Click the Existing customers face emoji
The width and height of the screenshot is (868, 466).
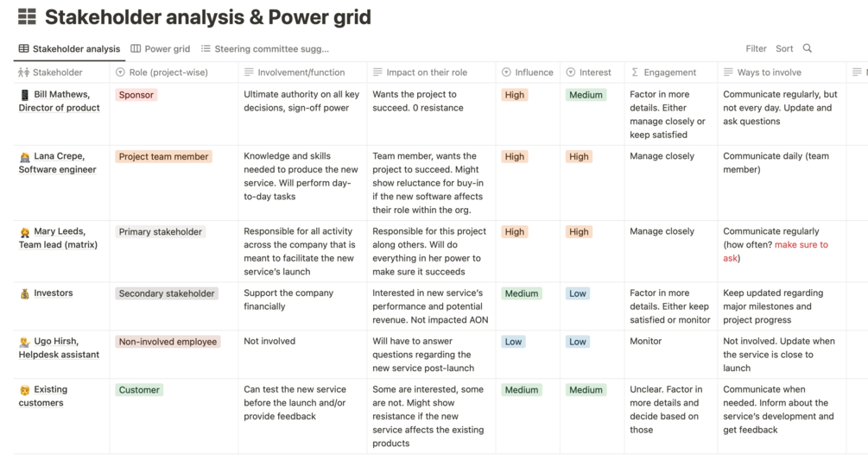click(x=24, y=390)
